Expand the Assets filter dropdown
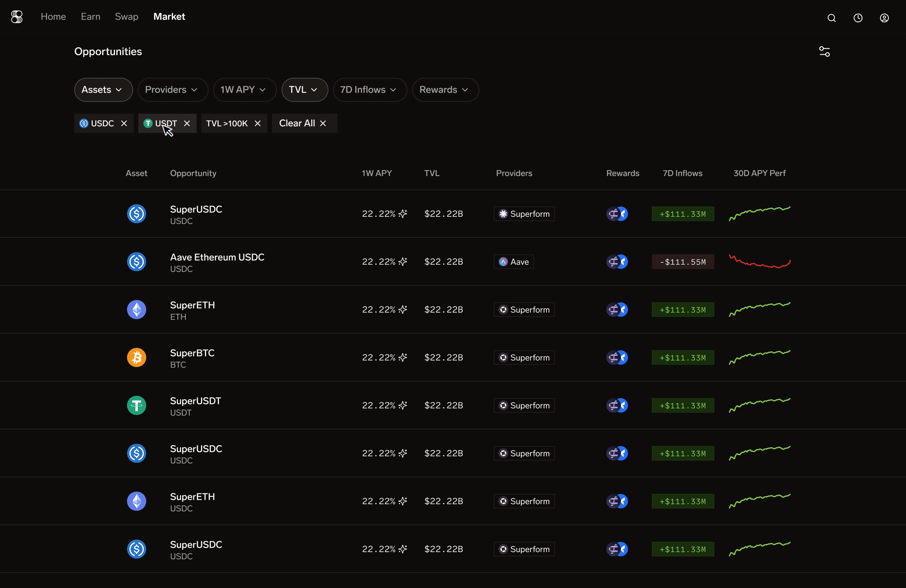Image resolution: width=906 pixels, height=588 pixels. [103, 90]
